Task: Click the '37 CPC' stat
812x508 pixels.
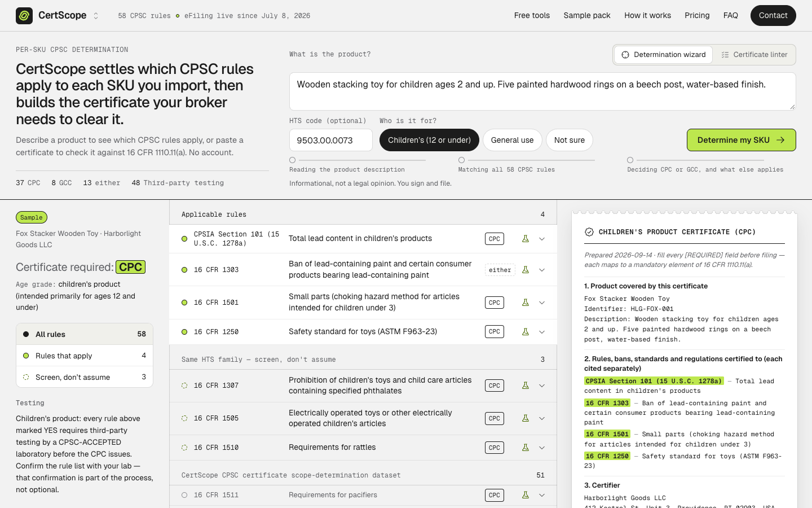Action: [28, 183]
